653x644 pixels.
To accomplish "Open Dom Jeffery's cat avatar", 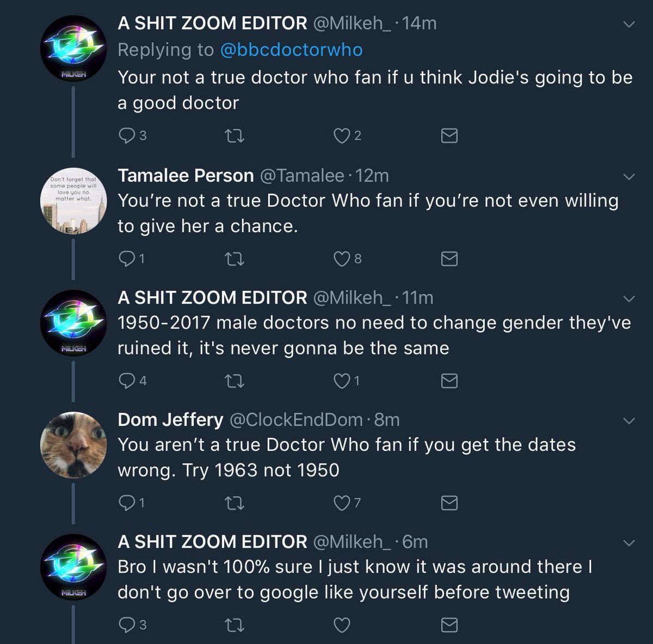I will point(73,445).
